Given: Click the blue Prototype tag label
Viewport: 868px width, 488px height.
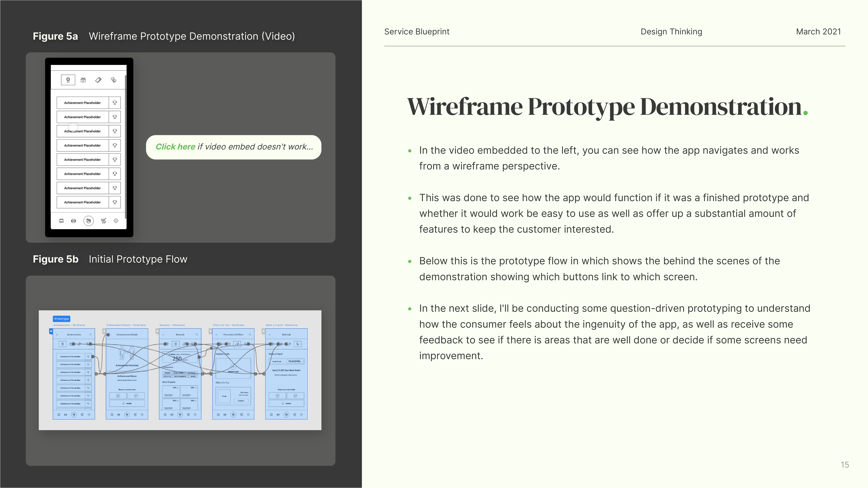Looking at the screenshot, I should point(61,319).
